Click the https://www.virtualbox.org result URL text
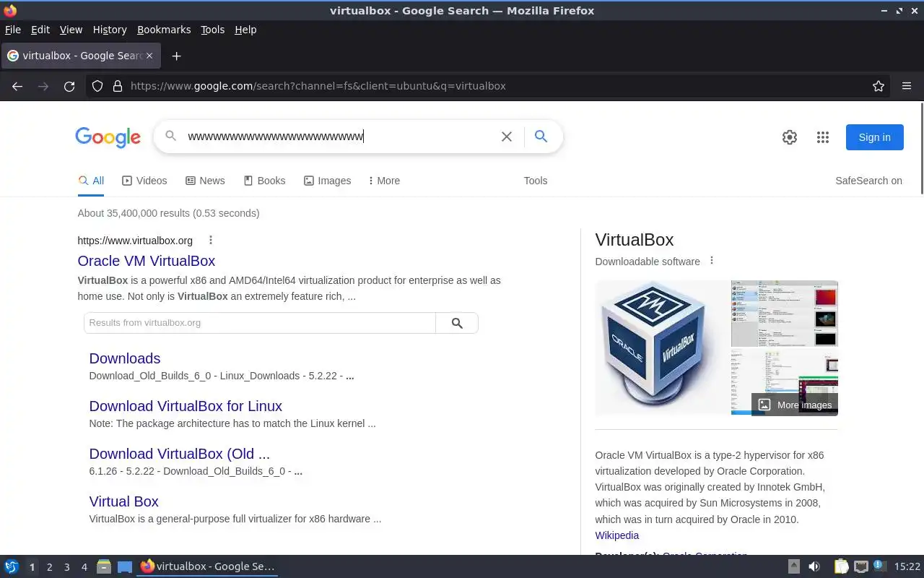This screenshot has height=578, width=924. coord(135,241)
